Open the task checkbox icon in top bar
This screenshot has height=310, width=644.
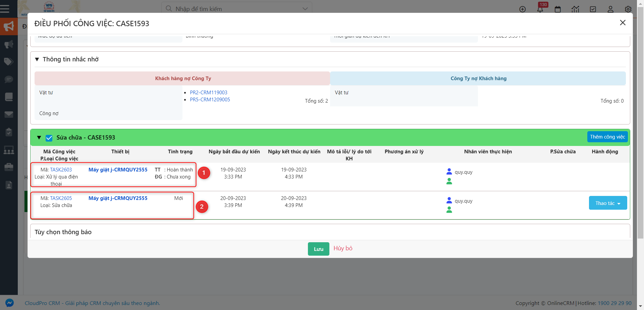click(593, 9)
